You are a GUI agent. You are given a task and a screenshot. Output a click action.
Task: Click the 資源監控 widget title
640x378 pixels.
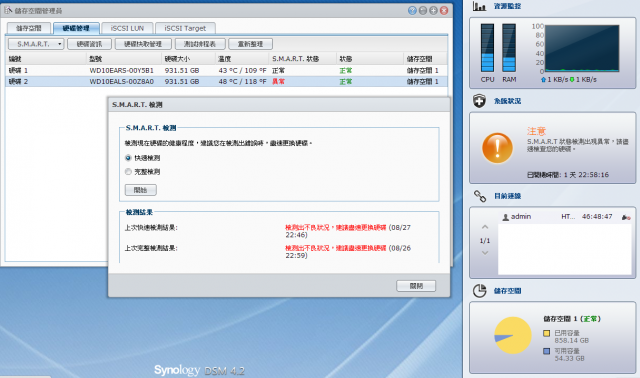point(507,6)
